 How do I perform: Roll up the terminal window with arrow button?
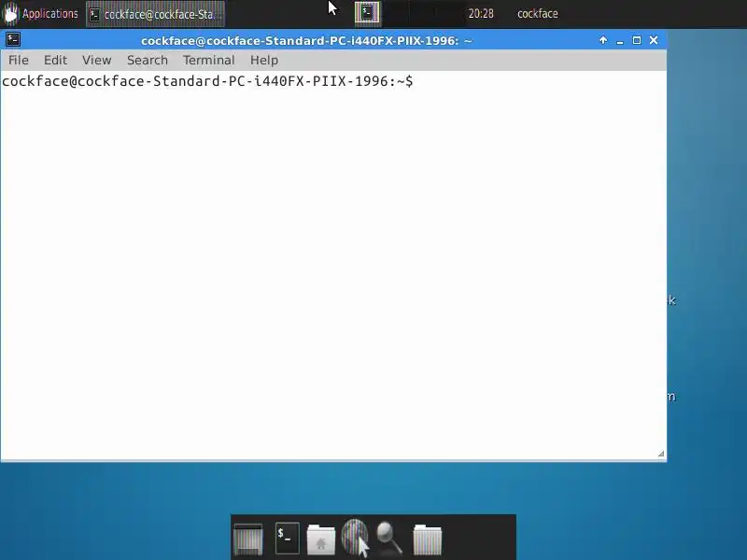click(603, 40)
